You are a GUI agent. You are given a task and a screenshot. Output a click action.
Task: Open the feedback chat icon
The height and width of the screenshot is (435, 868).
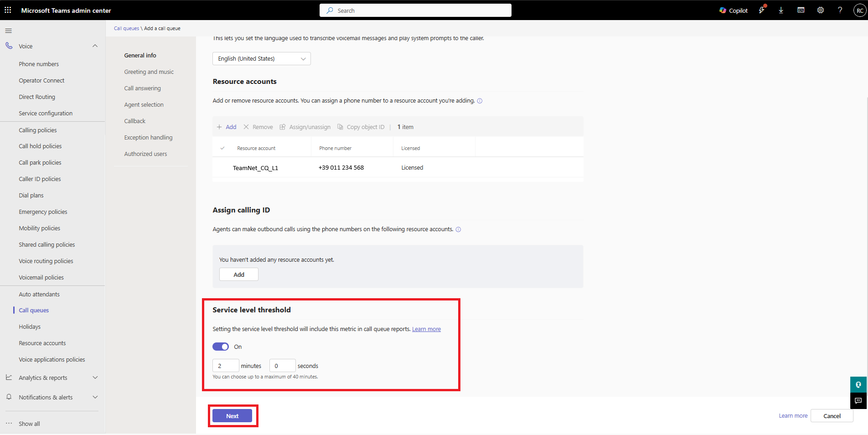click(x=858, y=401)
